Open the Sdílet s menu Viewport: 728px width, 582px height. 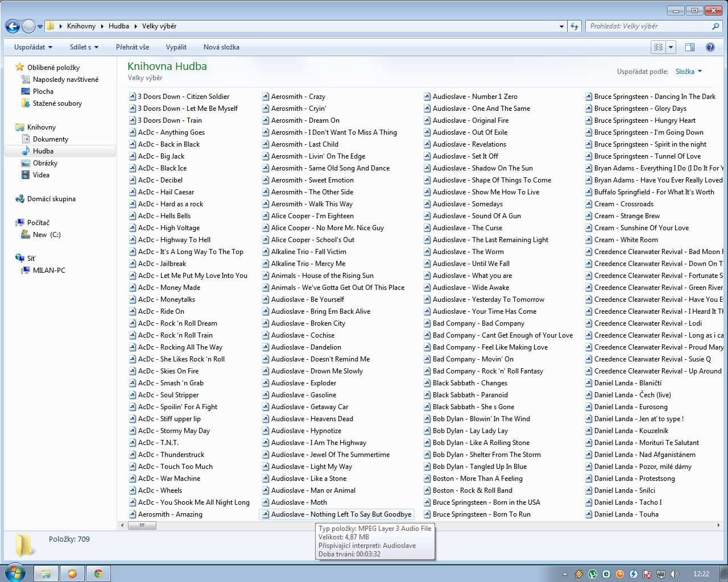pyautogui.click(x=84, y=47)
